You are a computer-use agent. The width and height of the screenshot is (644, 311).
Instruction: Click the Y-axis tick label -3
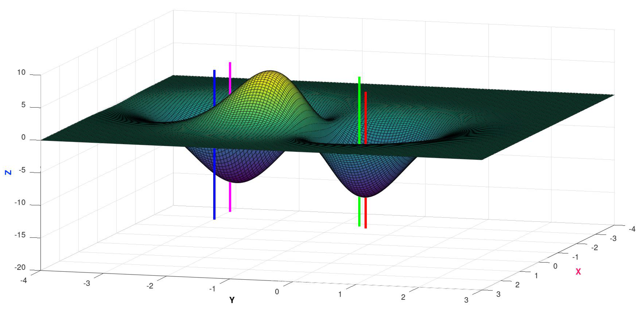point(86,283)
